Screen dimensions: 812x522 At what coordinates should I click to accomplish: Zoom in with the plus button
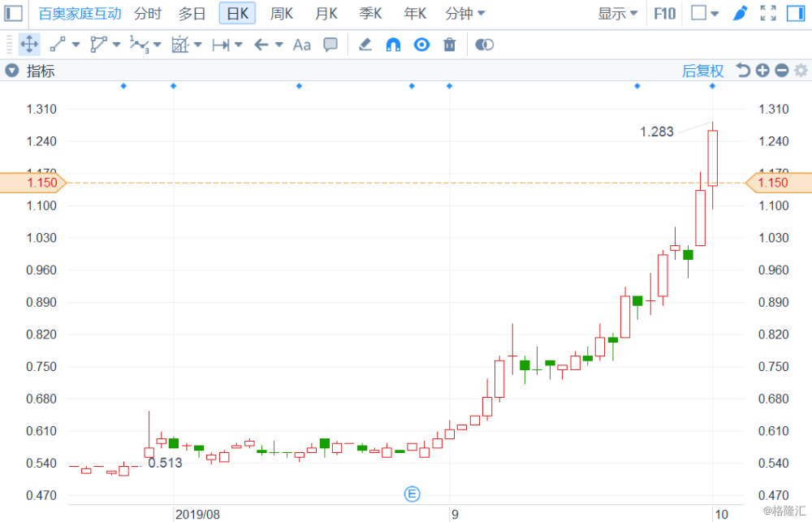coord(762,71)
